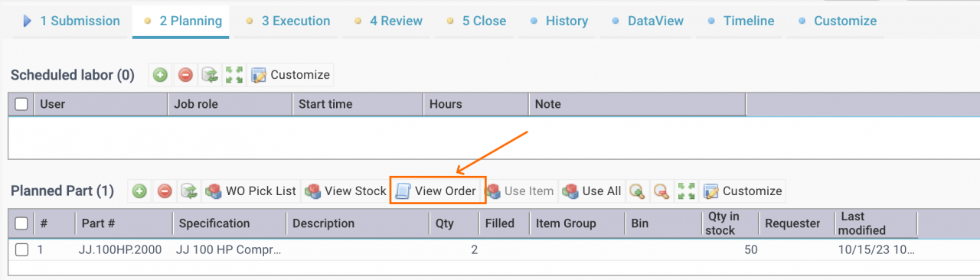980x280 pixels.
Task: Click the zoom-in magnifier icon in Planned Part
Action: tap(636, 191)
